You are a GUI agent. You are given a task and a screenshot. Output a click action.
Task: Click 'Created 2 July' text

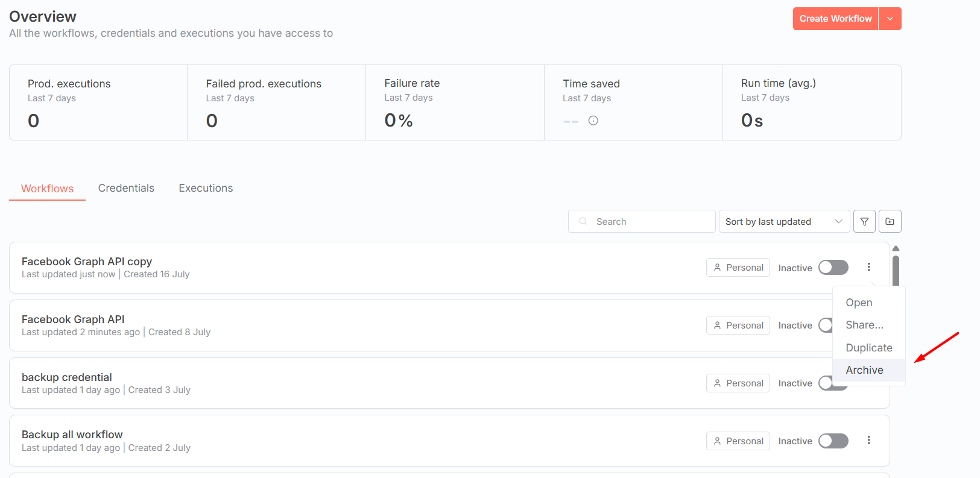tap(159, 448)
